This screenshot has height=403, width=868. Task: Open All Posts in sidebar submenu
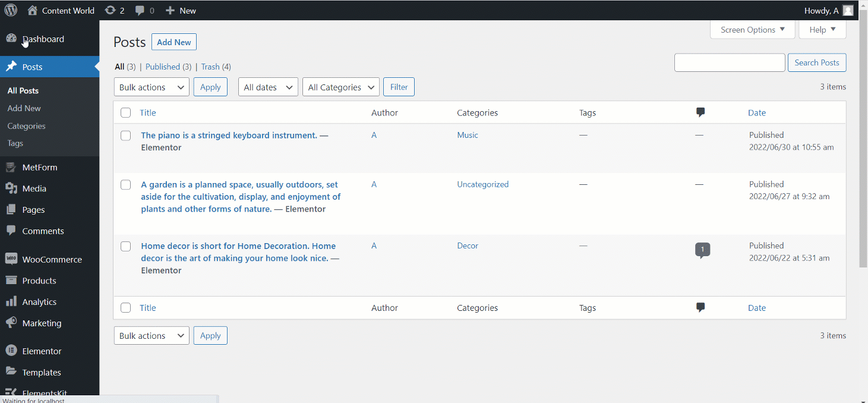coord(23,90)
